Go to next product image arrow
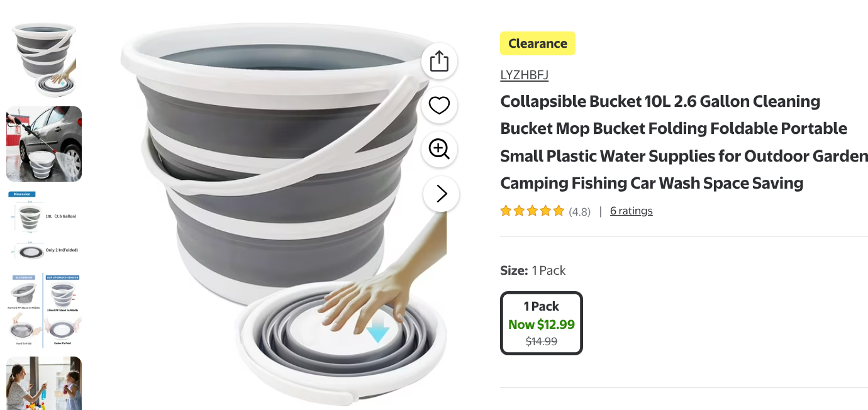This screenshot has width=868, height=410. (x=442, y=194)
